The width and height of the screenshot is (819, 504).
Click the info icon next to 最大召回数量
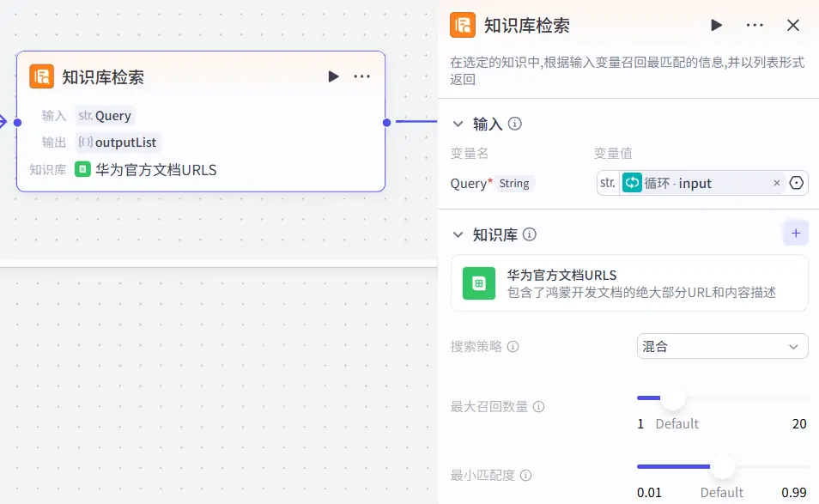(539, 407)
